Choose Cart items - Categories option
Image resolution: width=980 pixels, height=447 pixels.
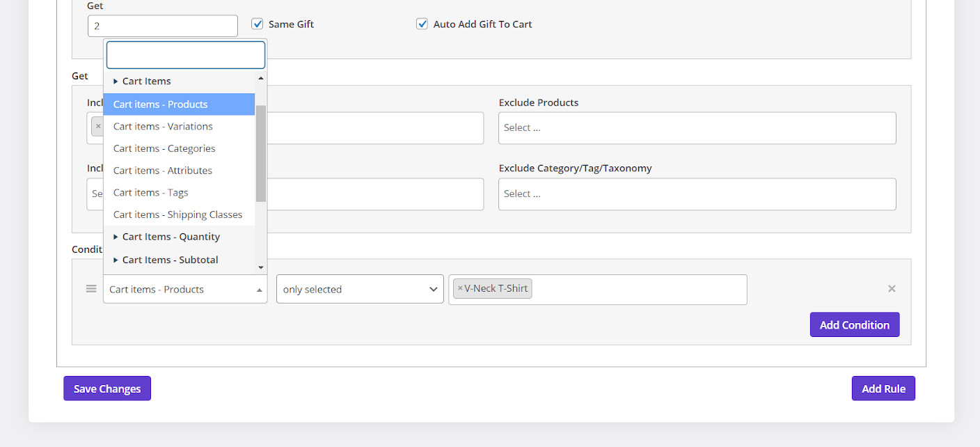point(164,148)
